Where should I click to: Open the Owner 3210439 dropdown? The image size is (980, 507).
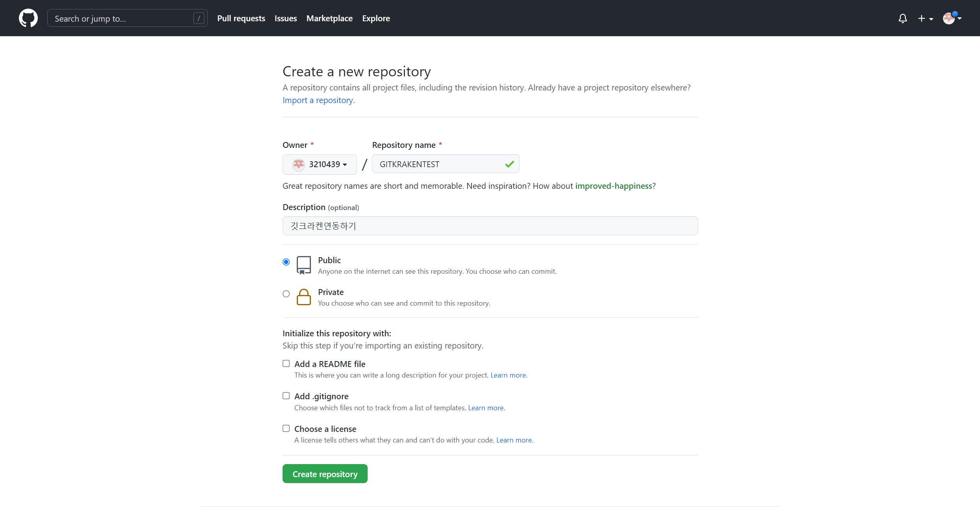tap(320, 164)
